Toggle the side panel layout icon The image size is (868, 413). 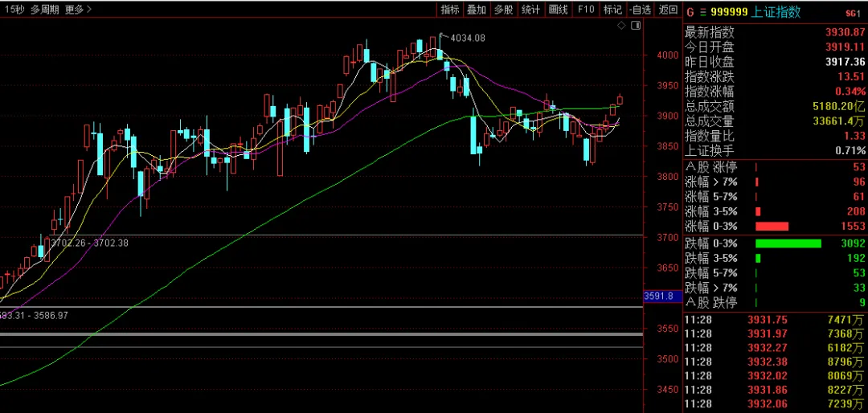[x=636, y=27]
